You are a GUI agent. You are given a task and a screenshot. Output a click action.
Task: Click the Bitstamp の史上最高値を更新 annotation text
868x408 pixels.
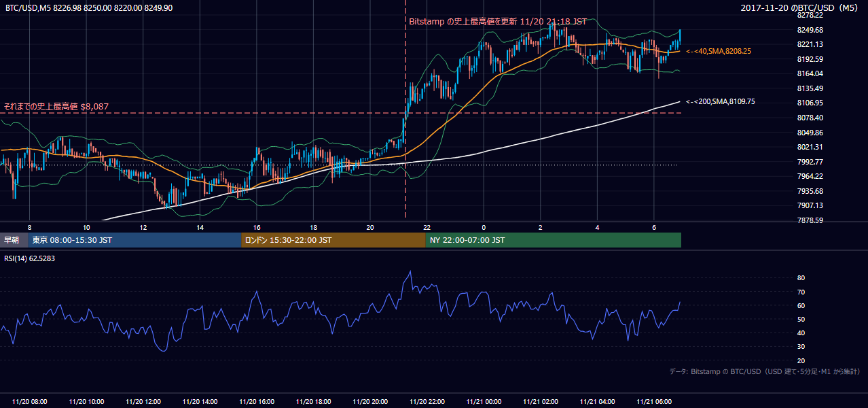[x=498, y=21]
